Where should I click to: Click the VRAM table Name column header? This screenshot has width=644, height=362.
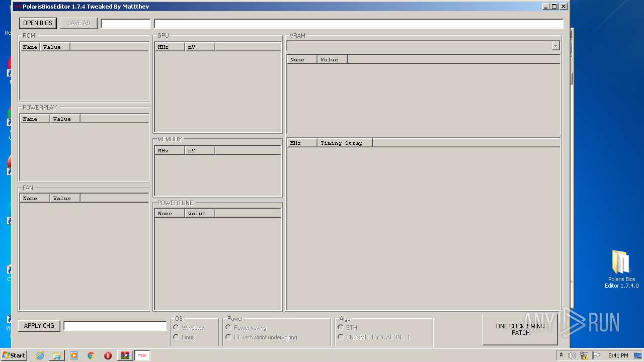pos(302,59)
